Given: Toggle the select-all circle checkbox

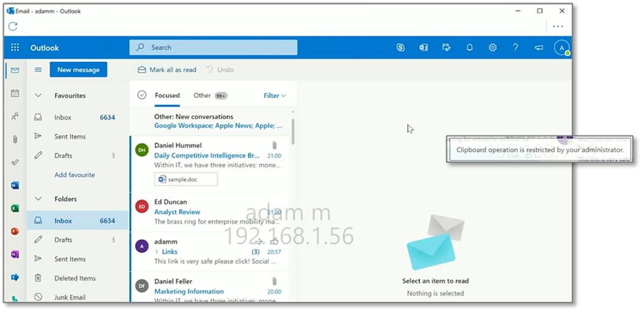Looking at the screenshot, I should click(x=142, y=95).
